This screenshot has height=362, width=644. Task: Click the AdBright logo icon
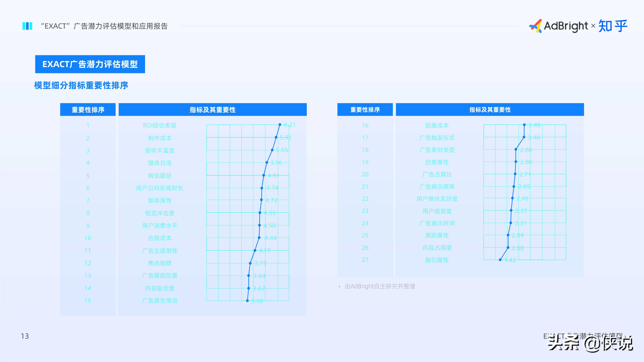(x=536, y=26)
